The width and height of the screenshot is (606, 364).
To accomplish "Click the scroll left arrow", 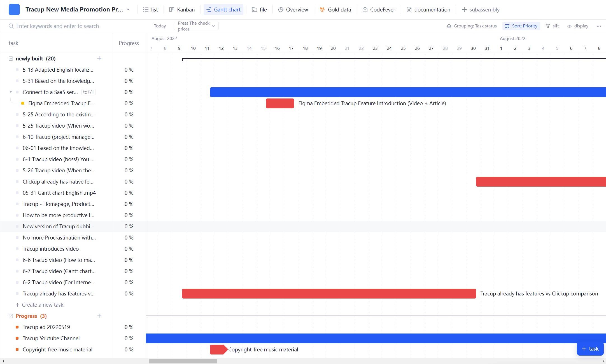I will point(3,361).
